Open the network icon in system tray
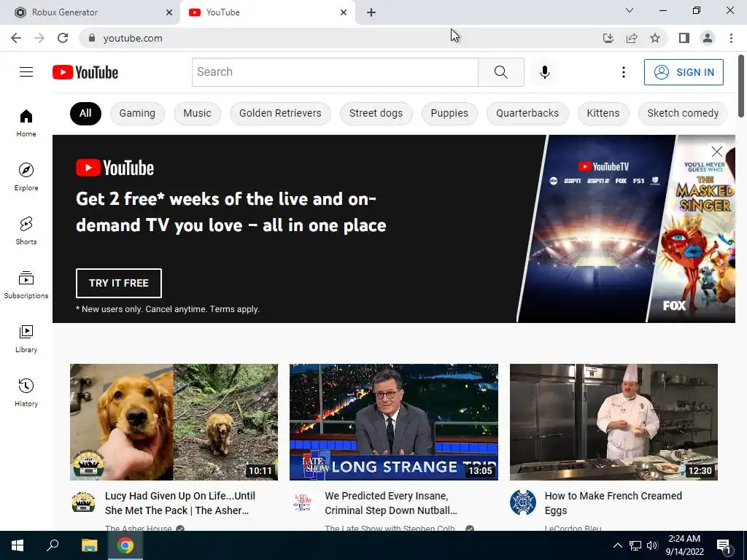The height and width of the screenshot is (560, 747). pyautogui.click(x=635, y=545)
